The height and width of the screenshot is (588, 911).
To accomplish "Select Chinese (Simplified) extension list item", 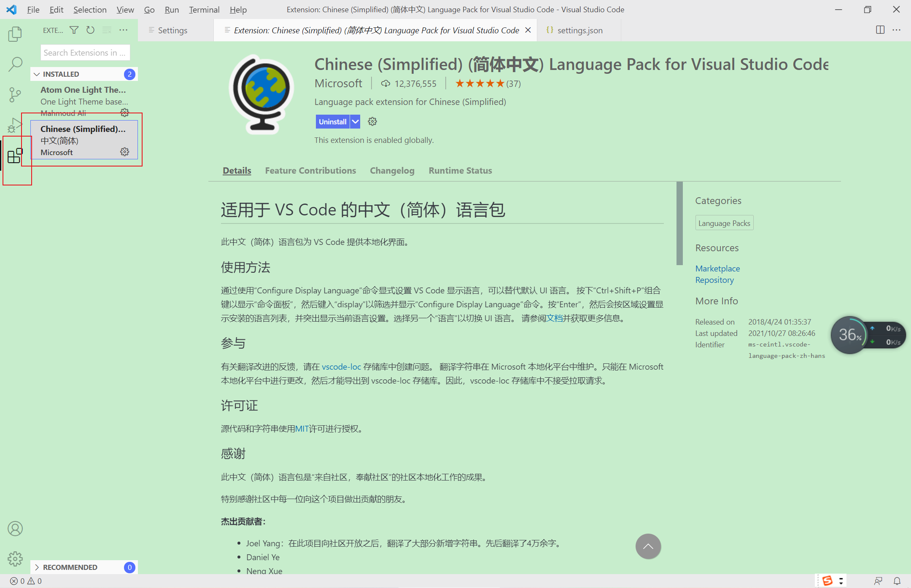I will [84, 140].
